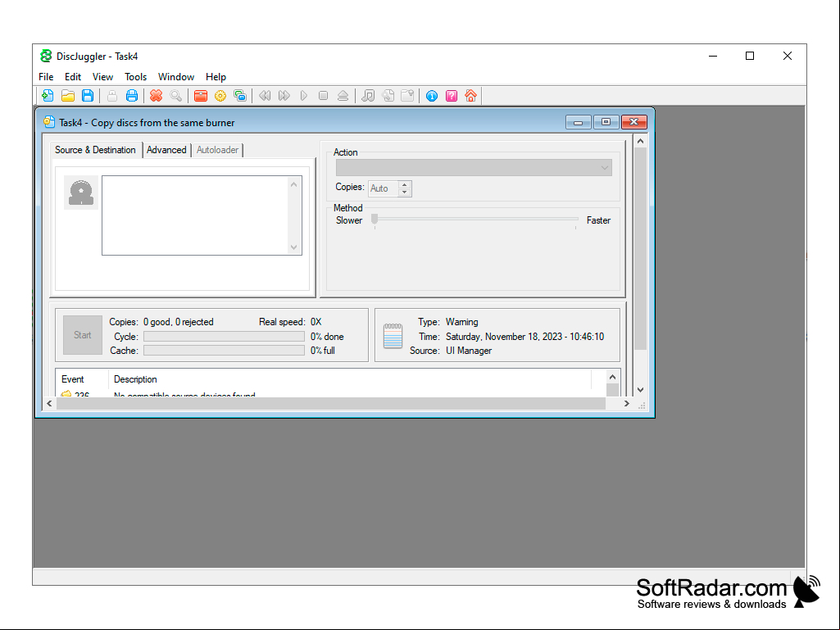Image resolution: width=840 pixels, height=630 pixels.
Task: Click the Copies Auto input field
Action: click(384, 188)
